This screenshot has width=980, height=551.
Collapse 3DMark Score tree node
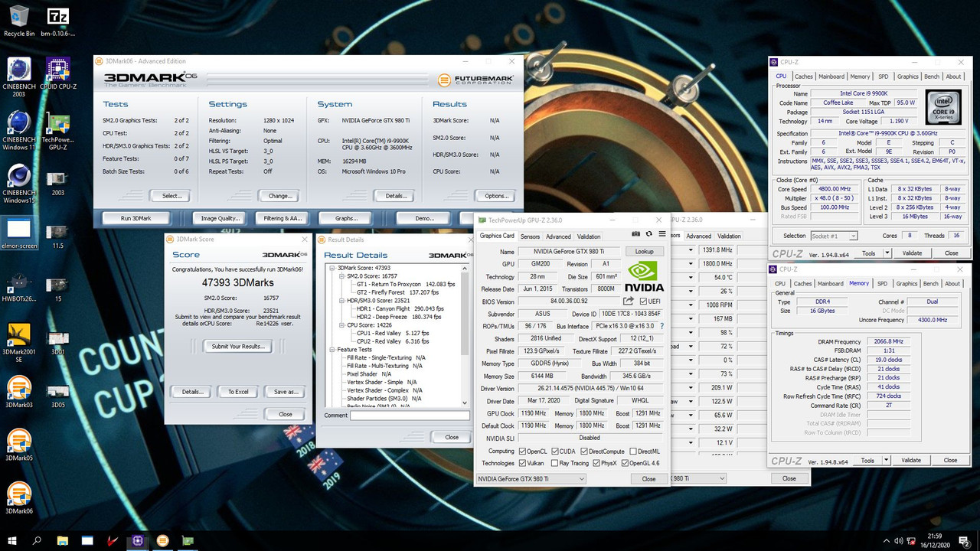332,268
